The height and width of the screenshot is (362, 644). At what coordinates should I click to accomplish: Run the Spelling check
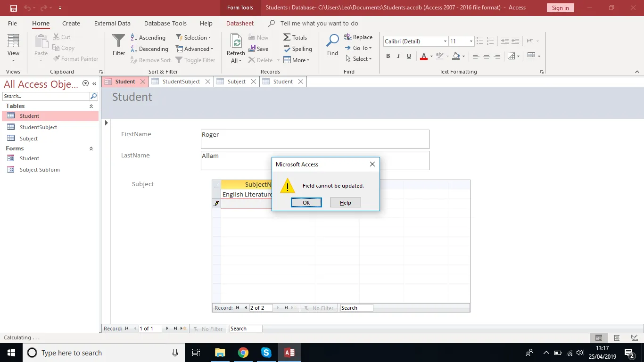click(297, 49)
